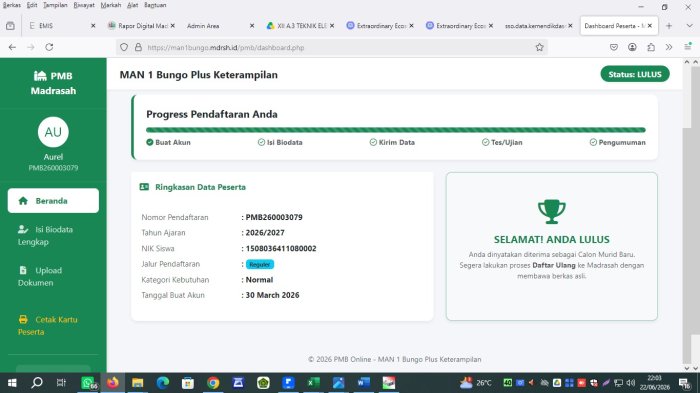This screenshot has height=393, width=700.
Task: Click the Pengumuman progress step
Action: tap(617, 142)
